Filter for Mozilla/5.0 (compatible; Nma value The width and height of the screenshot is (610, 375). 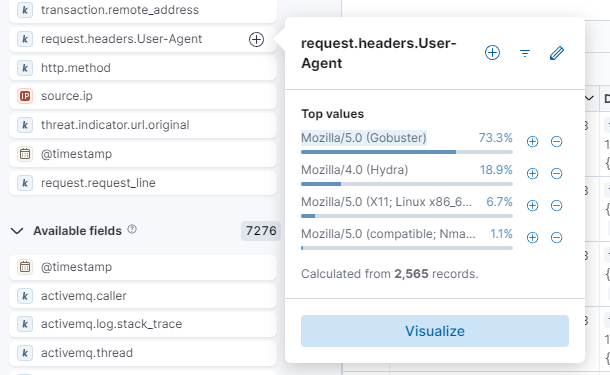[532, 237]
